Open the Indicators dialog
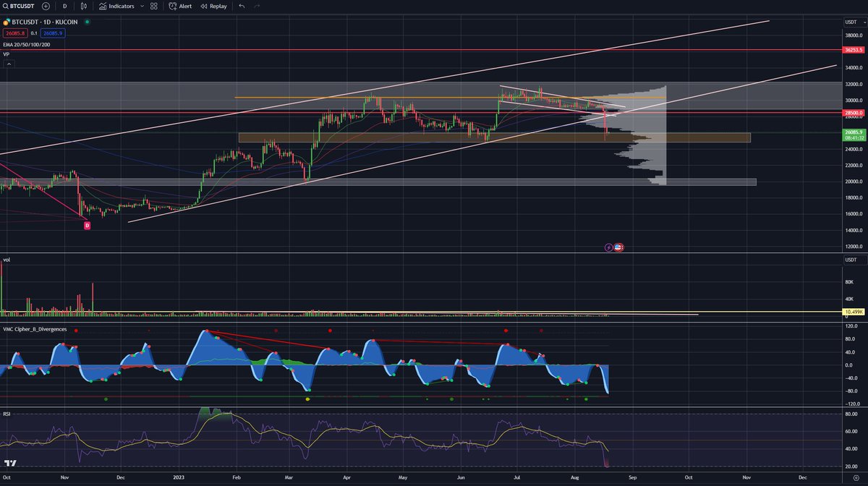Screen dimensions: 868x486 (116, 6)
